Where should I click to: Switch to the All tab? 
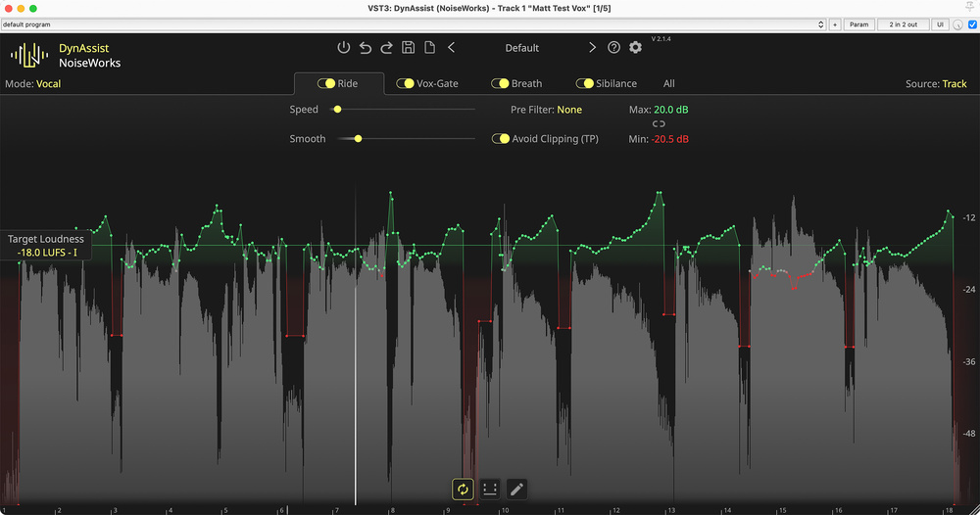click(668, 84)
